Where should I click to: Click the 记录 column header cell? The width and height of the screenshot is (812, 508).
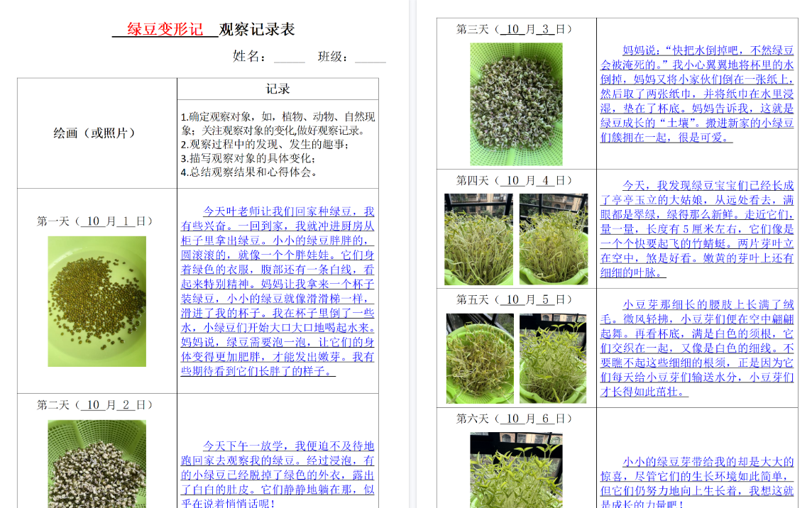(277, 89)
